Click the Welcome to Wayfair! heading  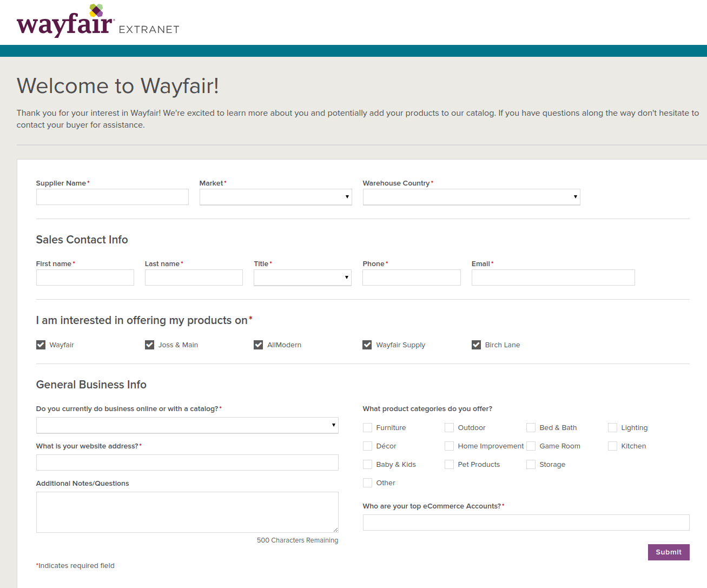pyautogui.click(x=118, y=86)
